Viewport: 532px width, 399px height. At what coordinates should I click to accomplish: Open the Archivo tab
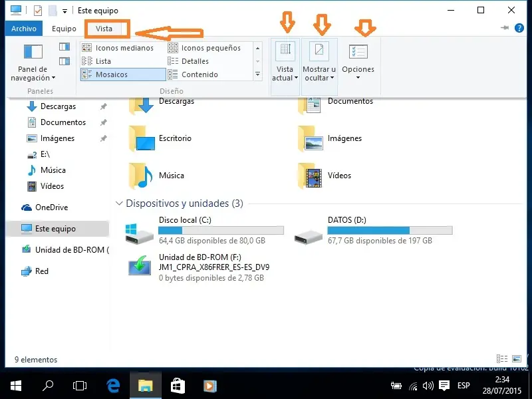(24, 29)
